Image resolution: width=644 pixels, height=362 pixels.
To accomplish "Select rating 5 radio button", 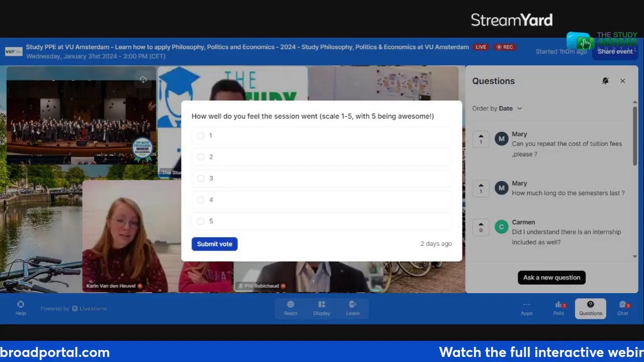I will (x=201, y=221).
